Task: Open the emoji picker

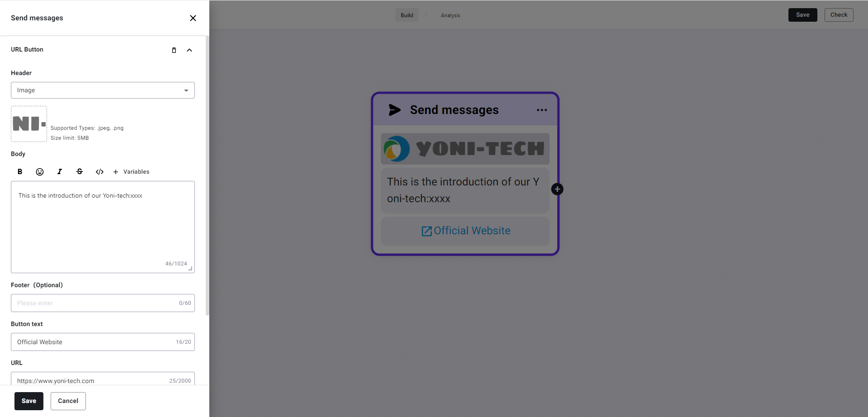Action: click(x=40, y=171)
